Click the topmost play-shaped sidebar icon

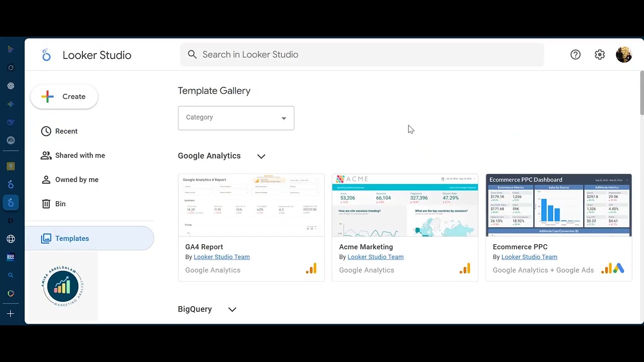(11, 49)
